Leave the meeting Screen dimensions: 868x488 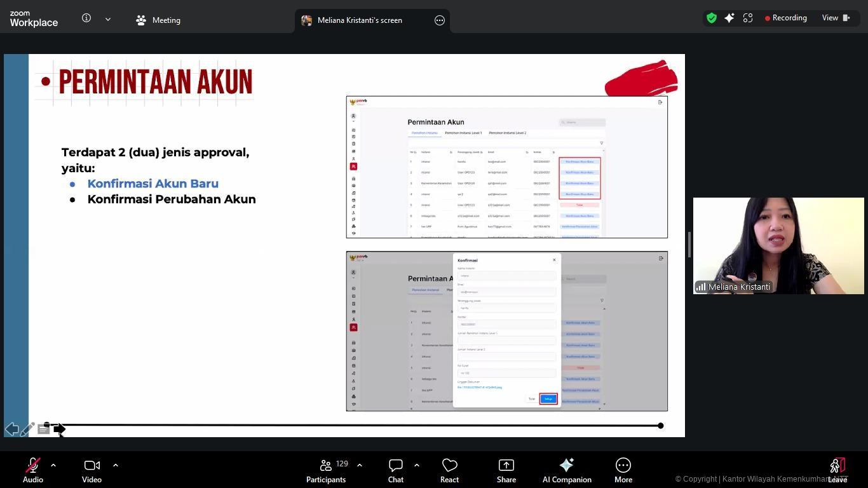tap(837, 470)
